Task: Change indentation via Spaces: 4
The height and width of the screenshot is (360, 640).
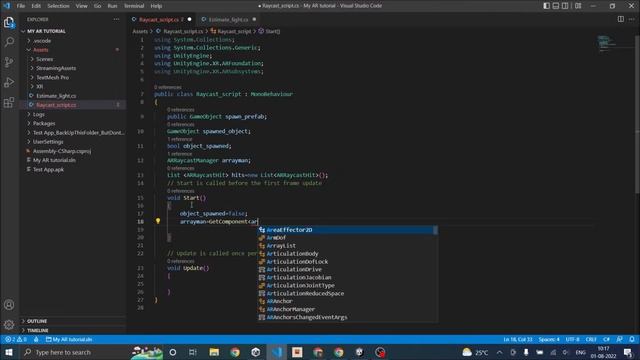Action: [549, 340]
